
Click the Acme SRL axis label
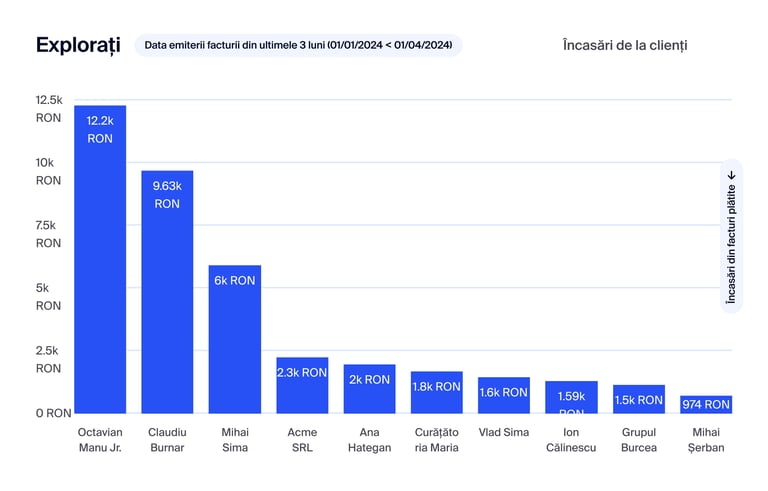[301, 440]
